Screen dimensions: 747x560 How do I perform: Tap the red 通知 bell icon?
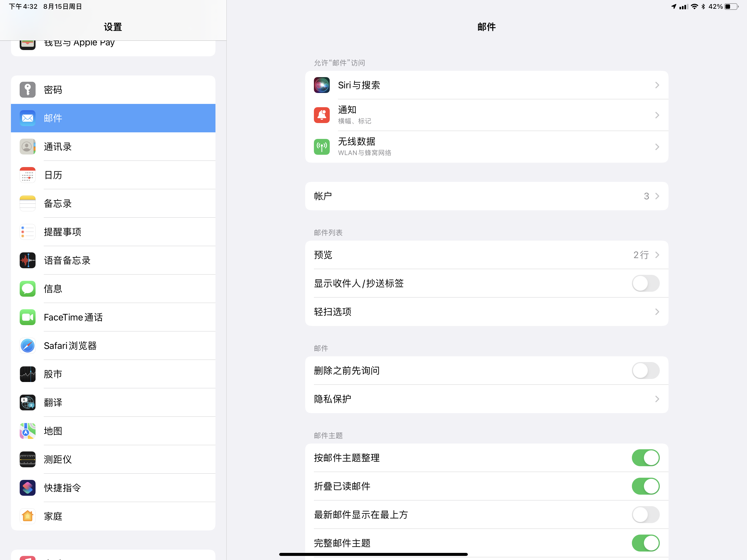coord(322,115)
